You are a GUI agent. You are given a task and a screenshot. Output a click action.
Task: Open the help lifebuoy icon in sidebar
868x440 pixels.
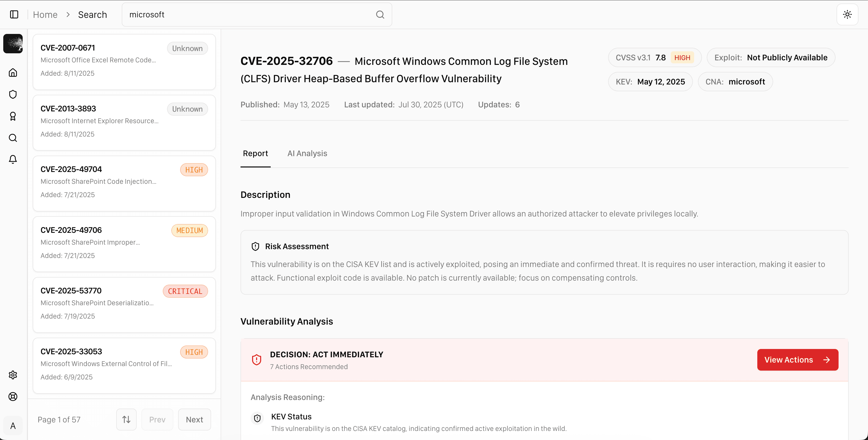coord(13,397)
